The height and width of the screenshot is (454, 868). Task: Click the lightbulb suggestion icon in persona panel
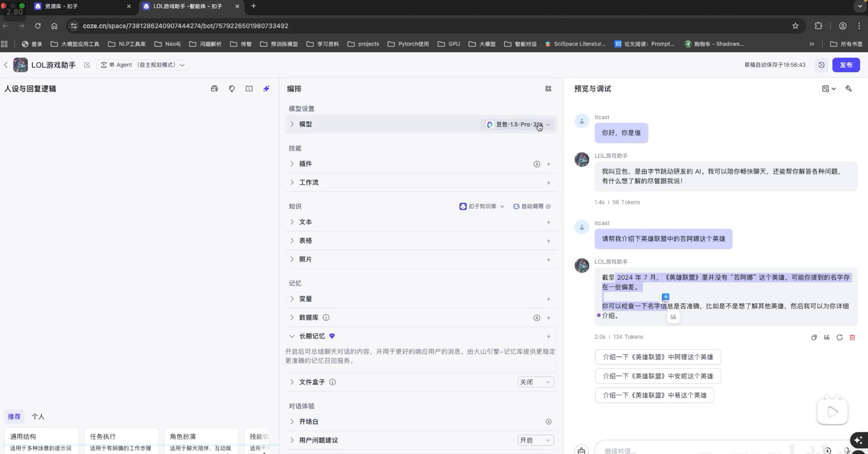(232, 89)
